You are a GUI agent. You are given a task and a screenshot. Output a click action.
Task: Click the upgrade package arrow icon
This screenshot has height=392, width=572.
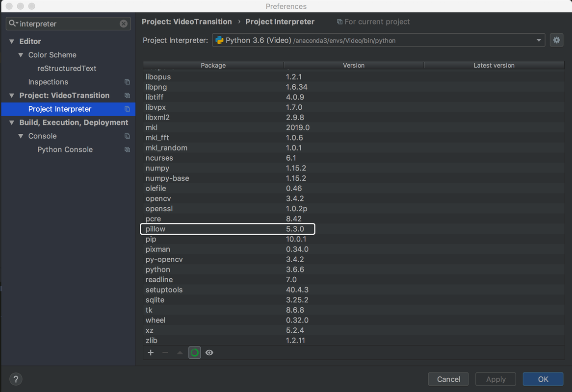180,353
